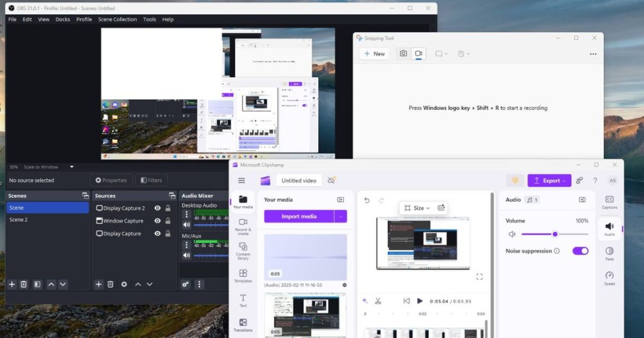Viewport: 644px width, 338px height.
Task: Click the premium diamond button in Clipchamp
Action: click(515, 180)
